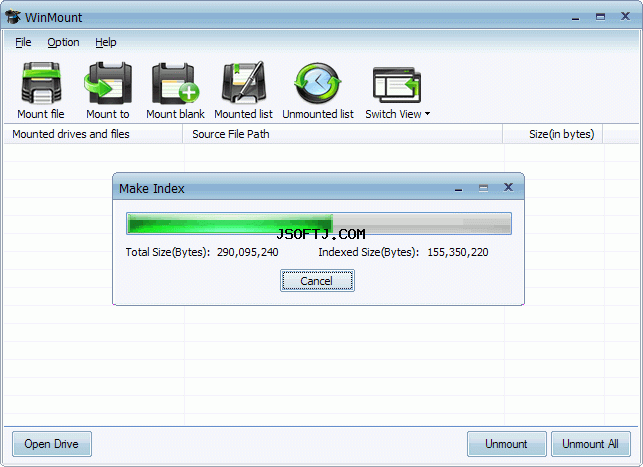This screenshot has height=467, width=643.
Task: Sort by Source File Path column
Action: click(x=343, y=134)
